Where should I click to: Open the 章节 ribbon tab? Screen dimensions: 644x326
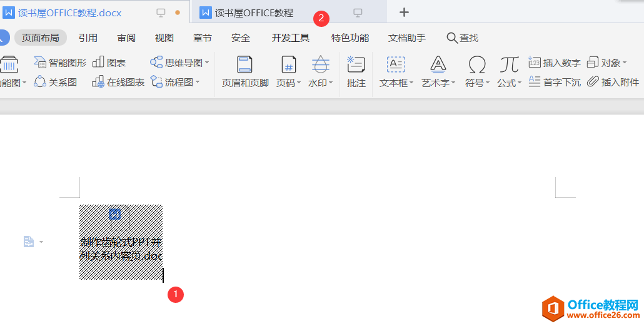coord(203,38)
